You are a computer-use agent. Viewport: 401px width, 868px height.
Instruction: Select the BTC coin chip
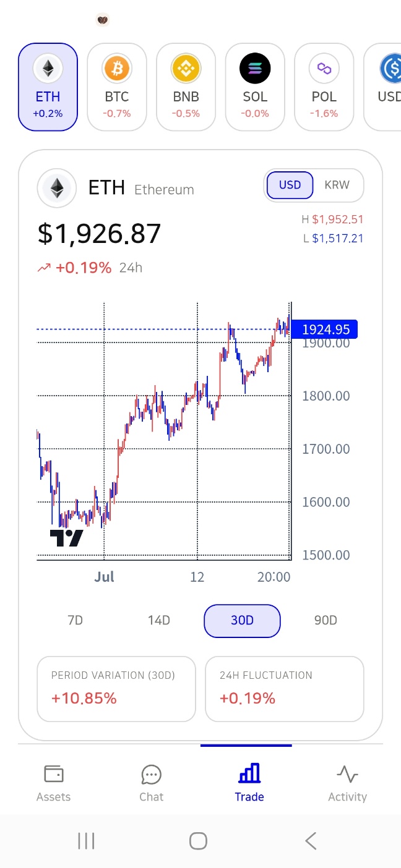pos(117,87)
